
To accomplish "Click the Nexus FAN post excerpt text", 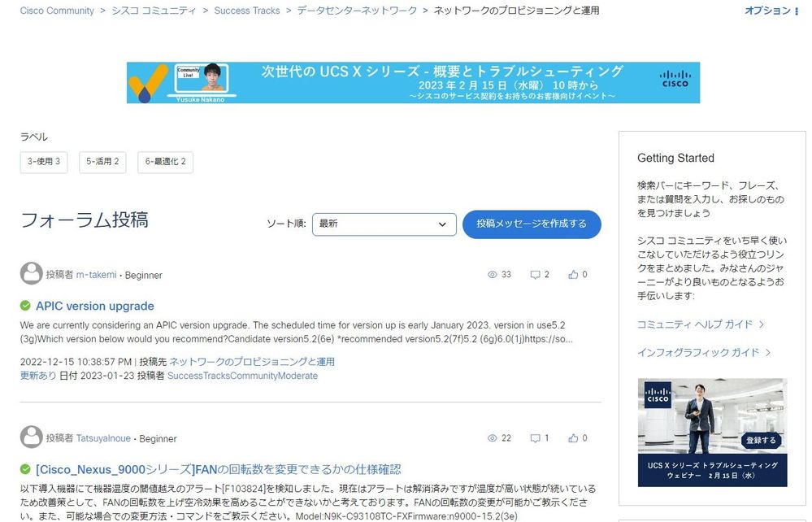I will (308, 502).
